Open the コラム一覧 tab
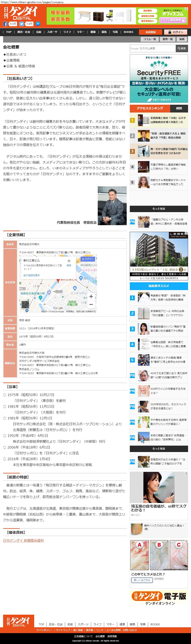The image size is (191, 644). pyautogui.click(x=149, y=39)
